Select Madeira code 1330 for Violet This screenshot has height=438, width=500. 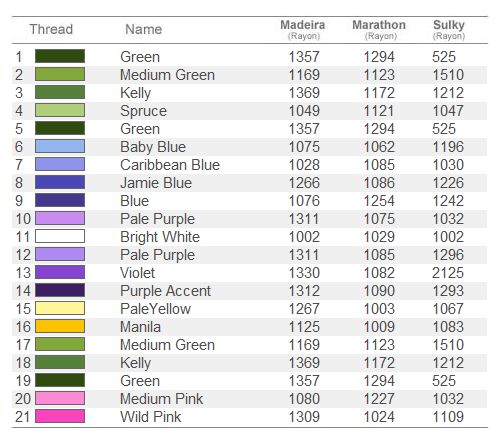click(304, 273)
